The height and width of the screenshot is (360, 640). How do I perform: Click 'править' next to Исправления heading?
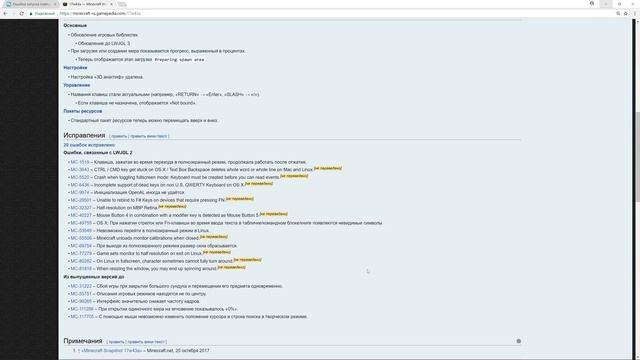[x=119, y=136]
